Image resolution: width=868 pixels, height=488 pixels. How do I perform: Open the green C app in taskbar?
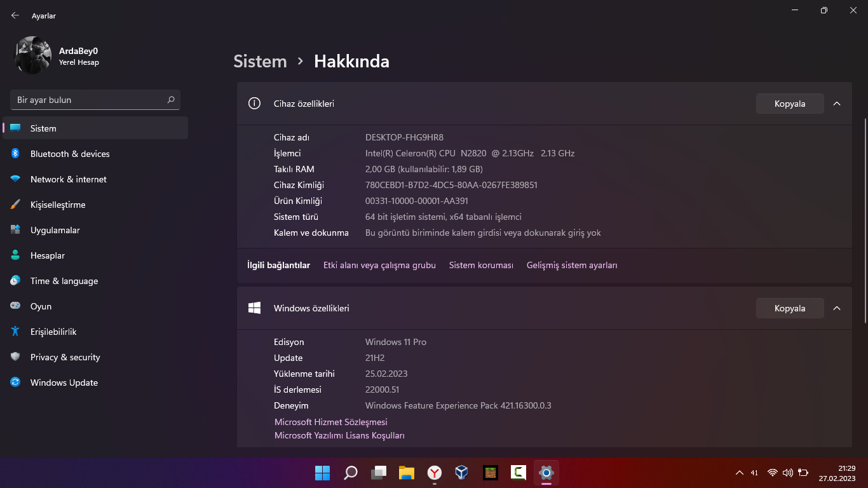pyautogui.click(x=519, y=473)
